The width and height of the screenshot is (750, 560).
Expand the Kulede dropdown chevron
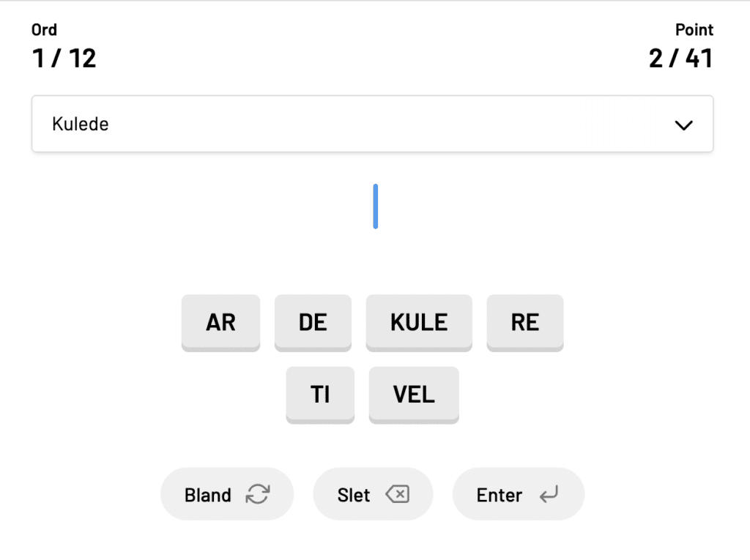(683, 125)
